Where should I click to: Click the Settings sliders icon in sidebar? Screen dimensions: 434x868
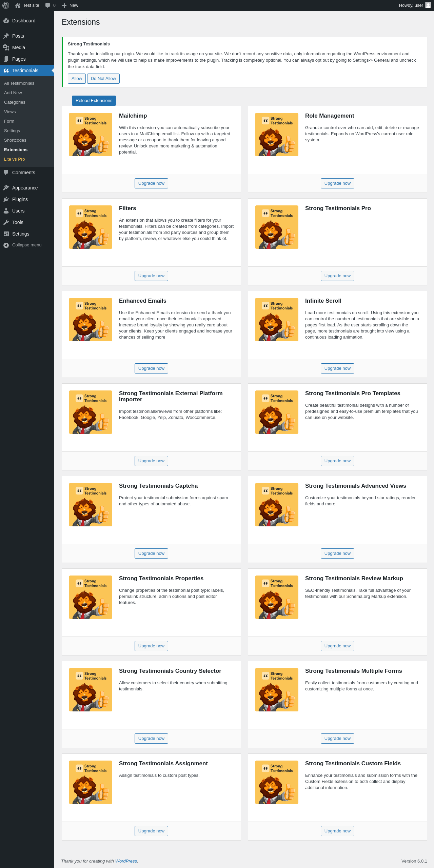(6, 234)
